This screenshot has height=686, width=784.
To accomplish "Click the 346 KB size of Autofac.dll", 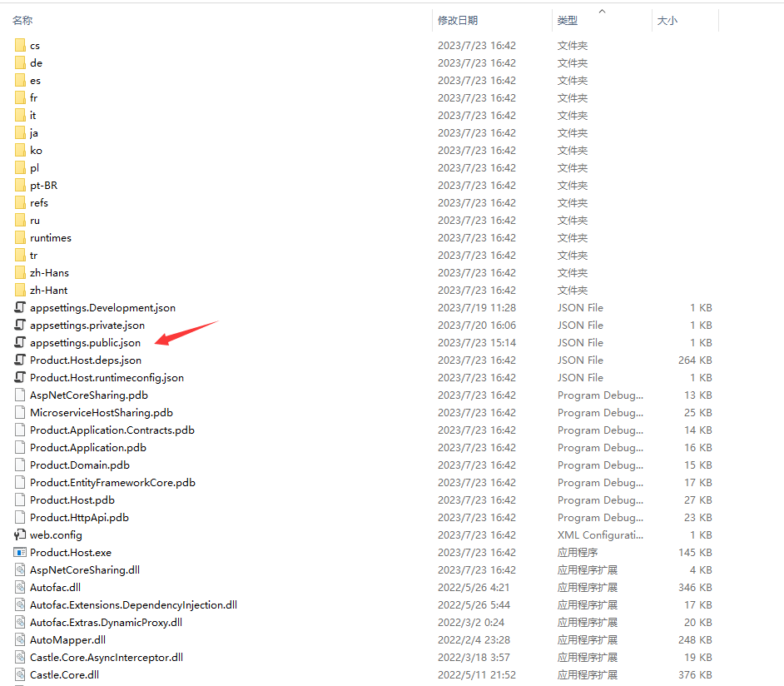I will 695,588.
